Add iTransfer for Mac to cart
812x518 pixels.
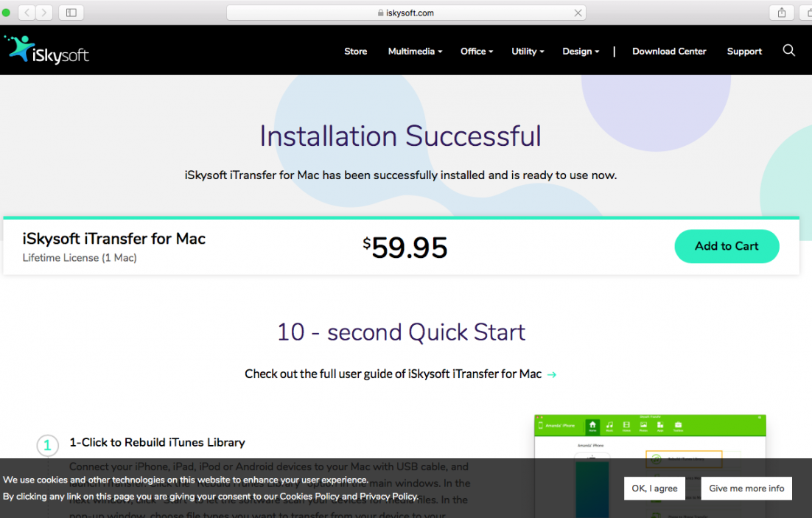coord(727,246)
